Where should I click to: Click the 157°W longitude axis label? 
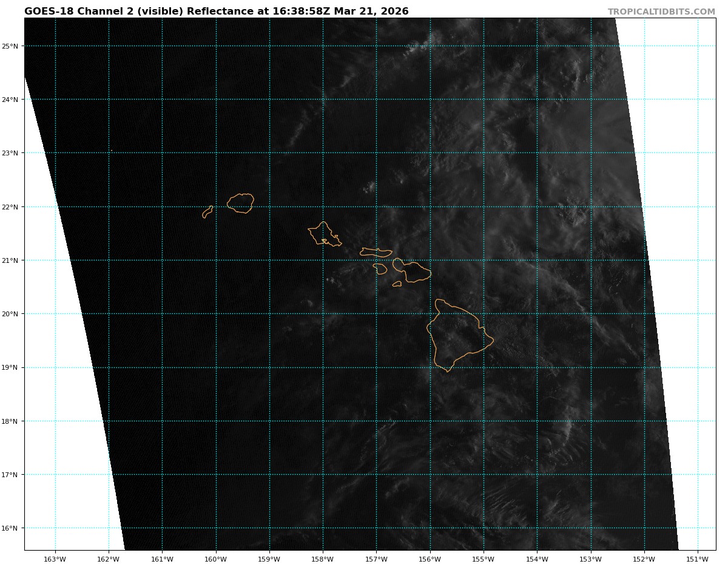click(376, 559)
